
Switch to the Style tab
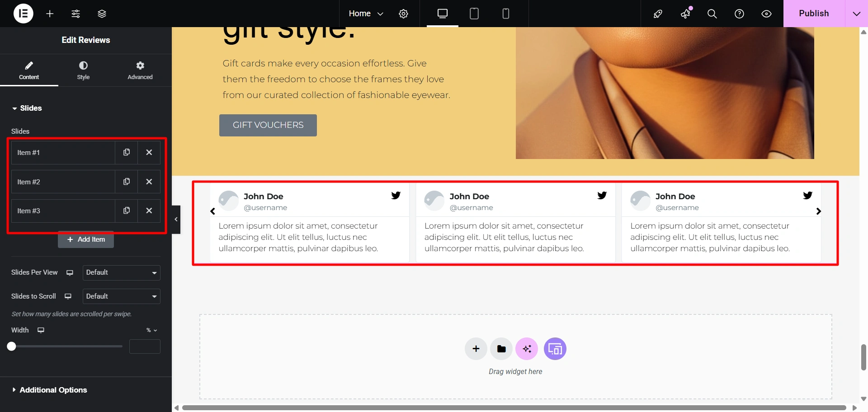83,70
